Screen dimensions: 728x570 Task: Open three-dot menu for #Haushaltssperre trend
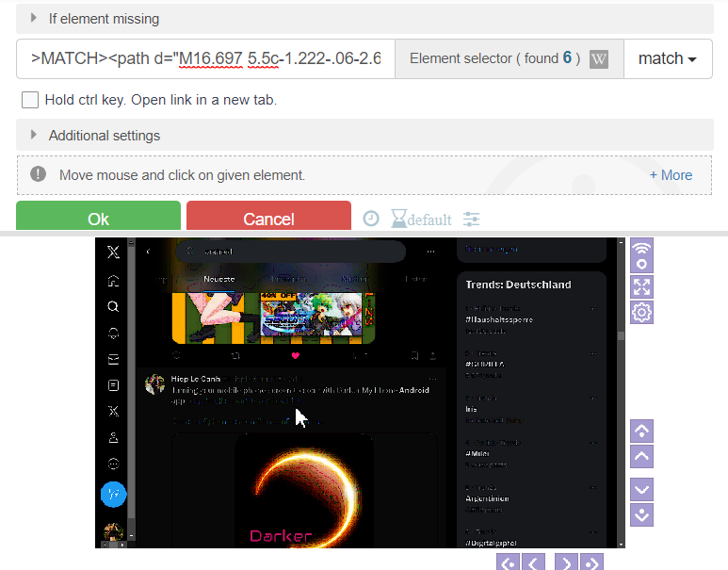pos(593,308)
